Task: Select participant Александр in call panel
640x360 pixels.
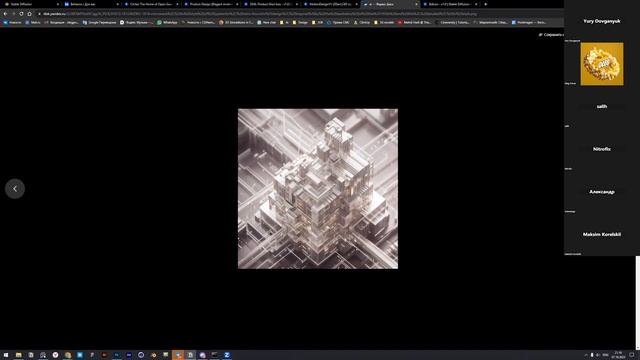Action: (602, 192)
